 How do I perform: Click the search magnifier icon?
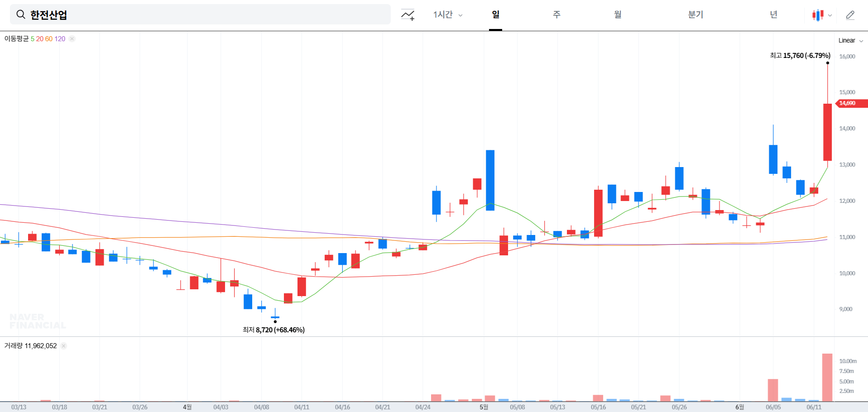point(20,14)
